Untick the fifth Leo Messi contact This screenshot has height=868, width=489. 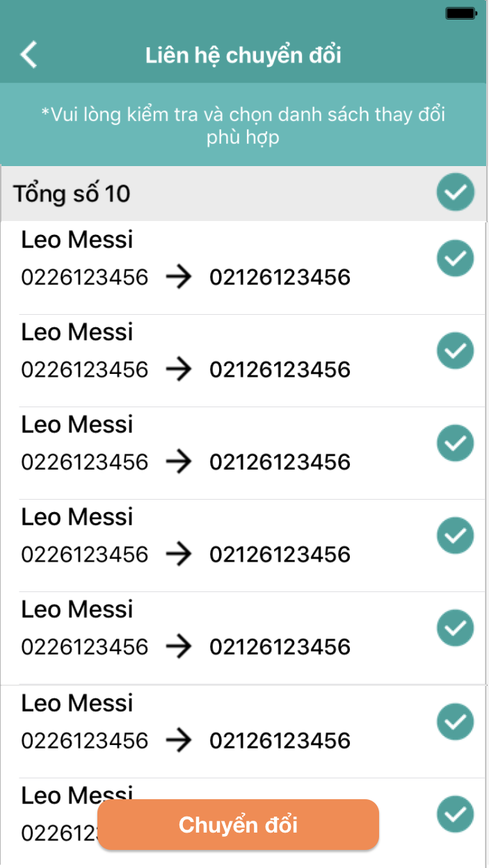coord(456,628)
